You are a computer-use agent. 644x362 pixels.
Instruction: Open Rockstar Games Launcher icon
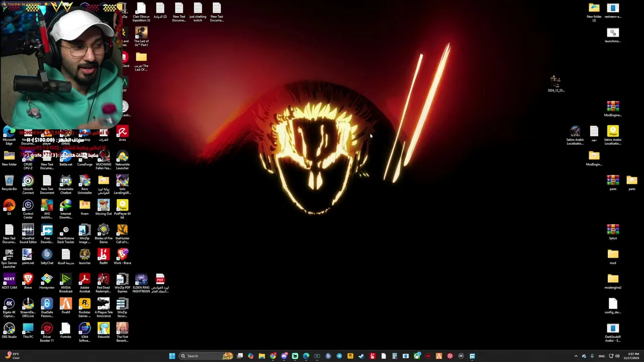point(85,308)
